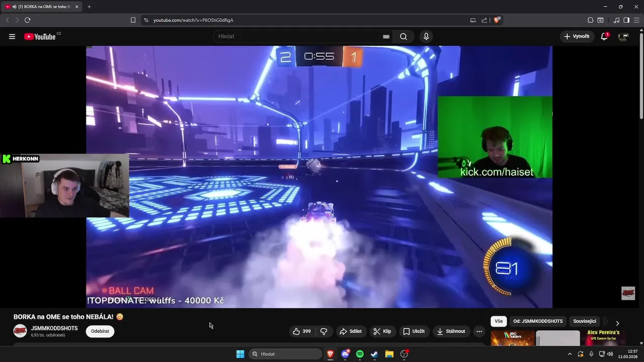The height and width of the screenshot is (362, 644).
Task: Open Spotify from the taskbar
Action: point(360,354)
